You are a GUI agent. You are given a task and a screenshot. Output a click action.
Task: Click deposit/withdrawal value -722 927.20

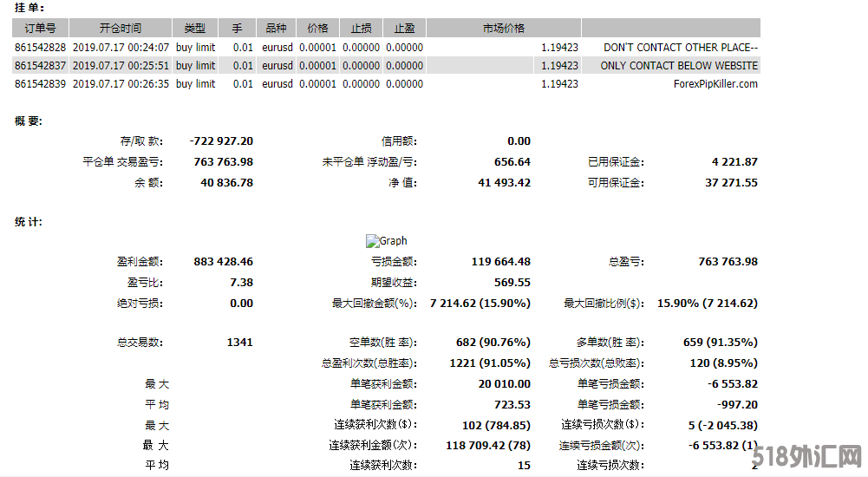(x=221, y=141)
